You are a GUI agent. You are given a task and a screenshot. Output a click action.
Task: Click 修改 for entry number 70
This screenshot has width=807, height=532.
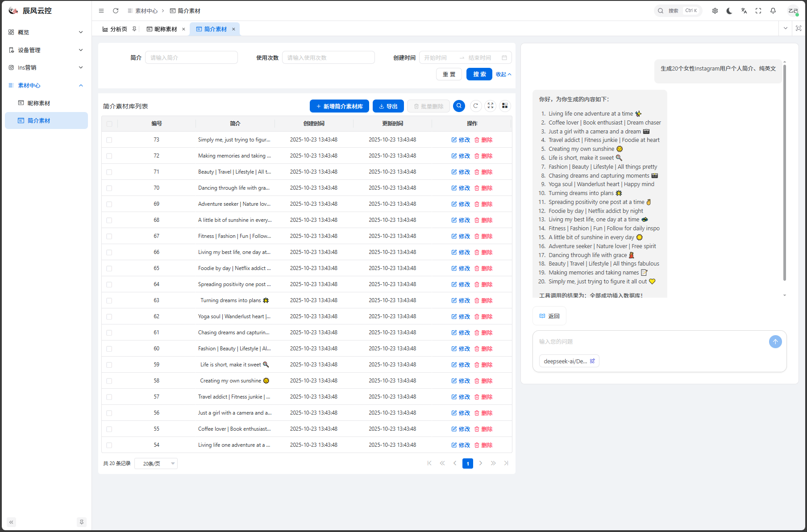(461, 188)
